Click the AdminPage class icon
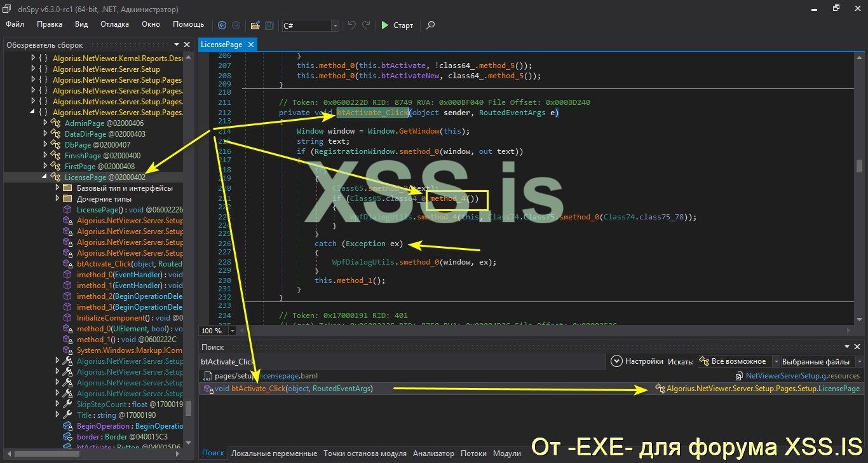This screenshot has width=868, height=463. point(55,123)
